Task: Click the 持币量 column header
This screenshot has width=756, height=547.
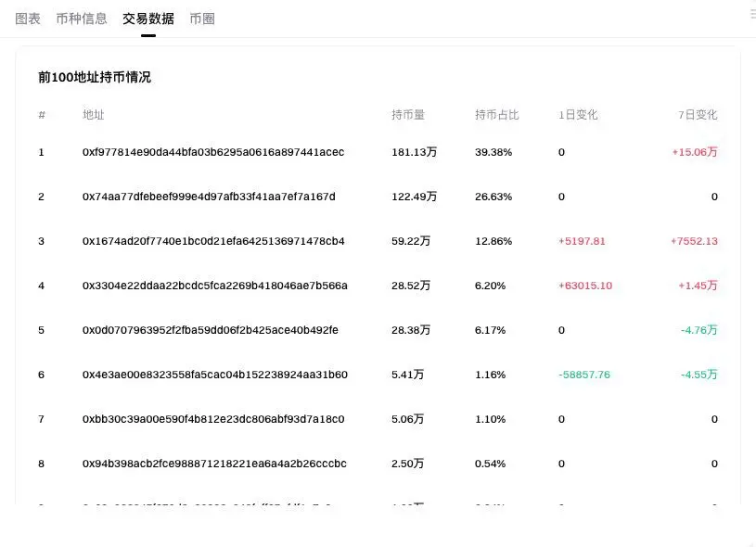Action: click(408, 115)
